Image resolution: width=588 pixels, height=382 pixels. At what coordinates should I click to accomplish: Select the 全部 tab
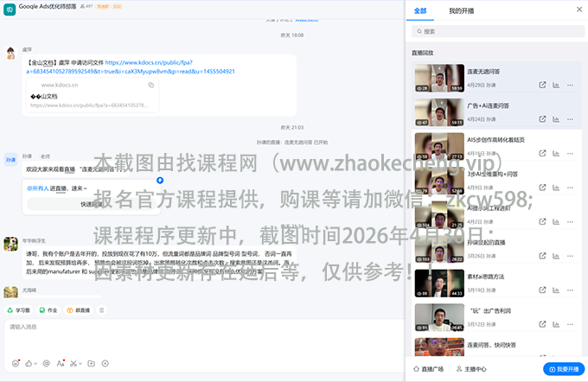(420, 11)
